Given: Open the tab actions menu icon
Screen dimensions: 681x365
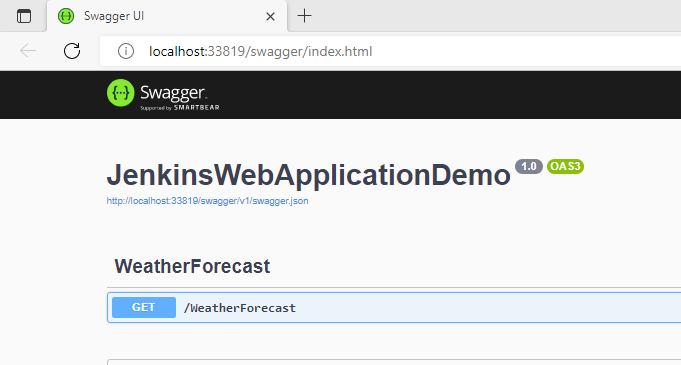Looking at the screenshot, I should pyautogui.click(x=24, y=16).
